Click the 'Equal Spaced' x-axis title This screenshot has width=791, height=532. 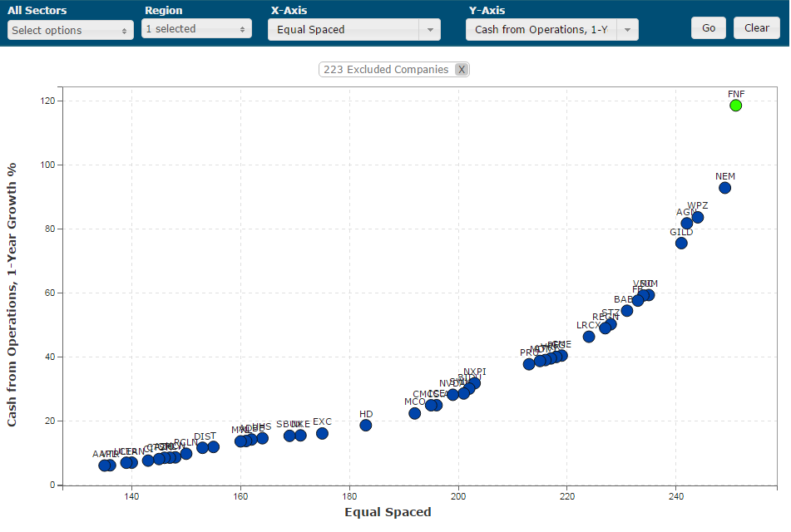coord(388,512)
